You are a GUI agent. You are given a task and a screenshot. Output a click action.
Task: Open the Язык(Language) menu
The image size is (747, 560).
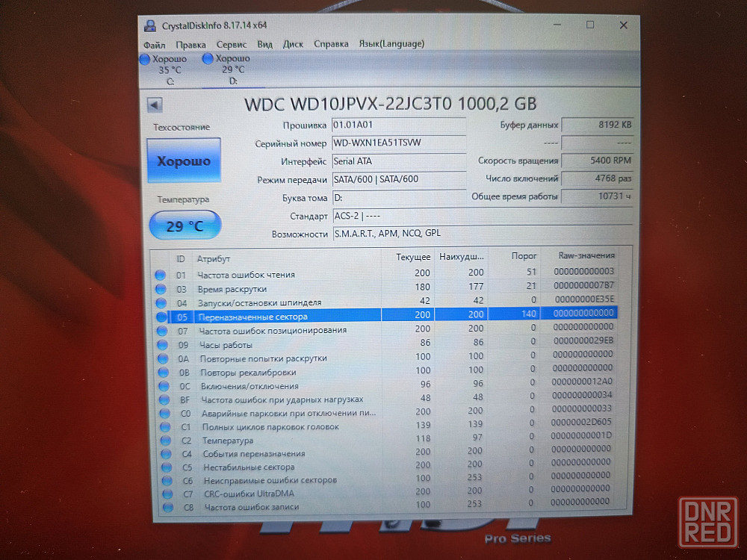click(391, 44)
